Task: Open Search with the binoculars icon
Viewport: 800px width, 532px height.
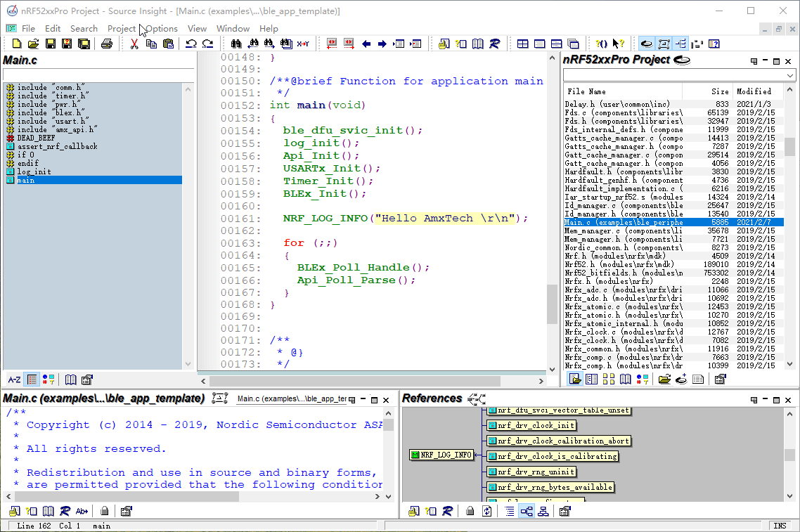Action: 236,44
